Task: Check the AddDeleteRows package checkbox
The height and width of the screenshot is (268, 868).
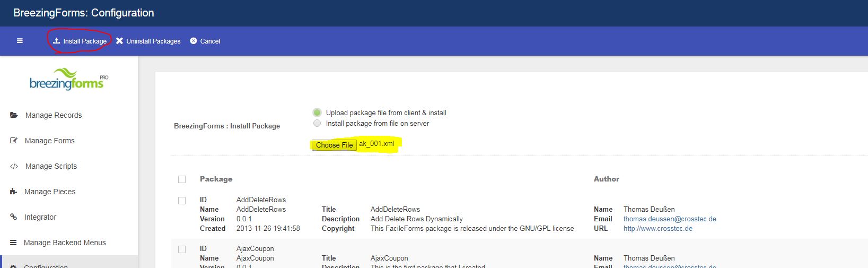Action: 182,201
